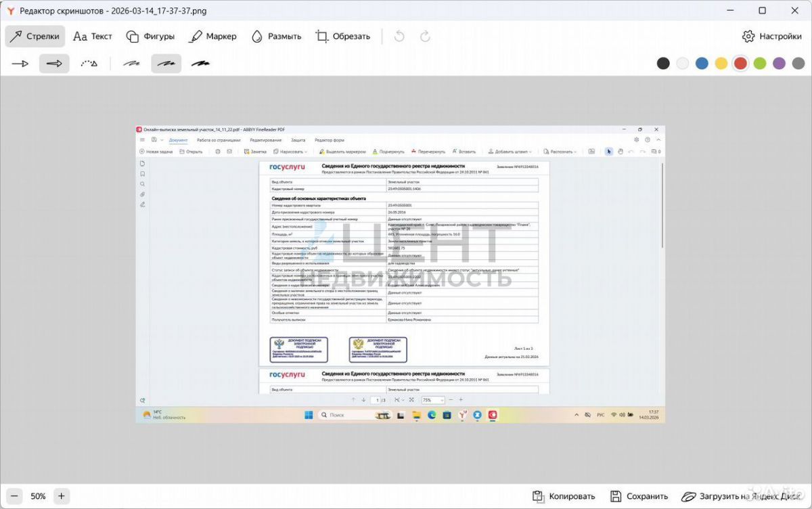
Task: Click the 50% zoom level value
Action: tap(38, 496)
